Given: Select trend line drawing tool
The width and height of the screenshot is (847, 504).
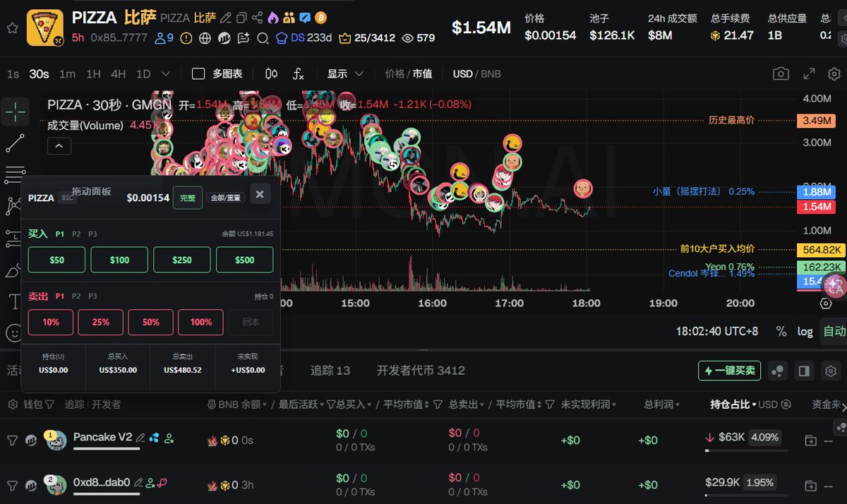Looking at the screenshot, I should 16,143.
